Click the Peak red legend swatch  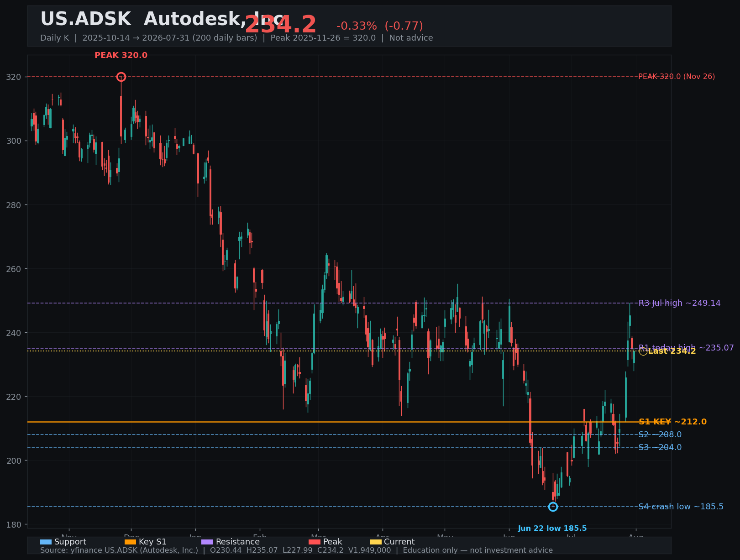315,542
